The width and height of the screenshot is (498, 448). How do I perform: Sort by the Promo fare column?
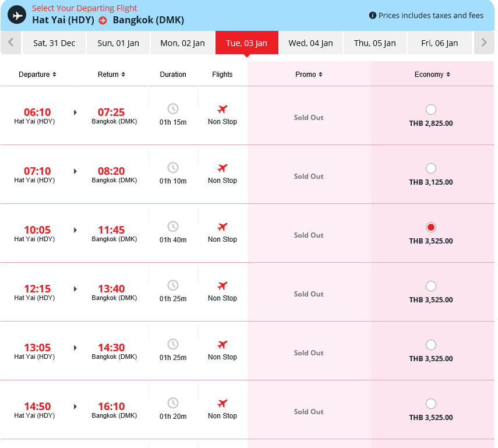click(309, 75)
